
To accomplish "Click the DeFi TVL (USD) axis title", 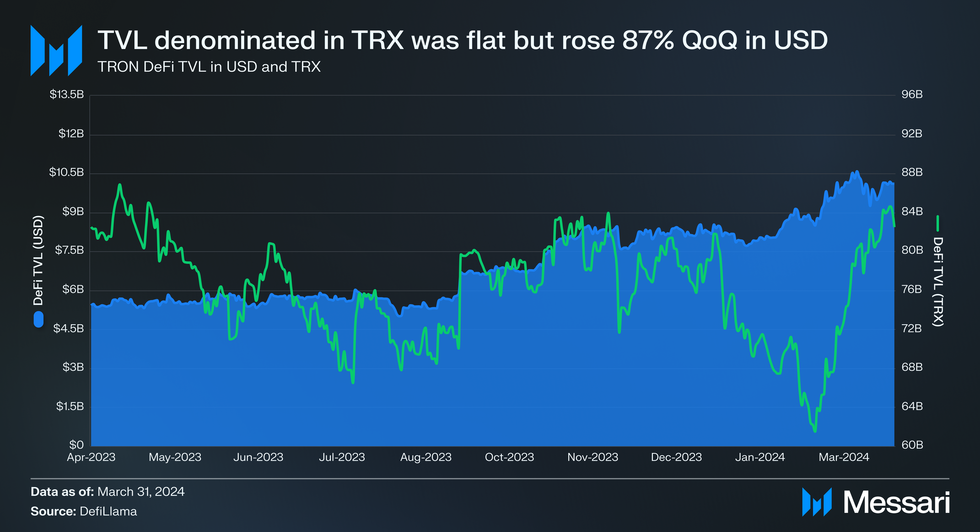I will coord(38,261).
